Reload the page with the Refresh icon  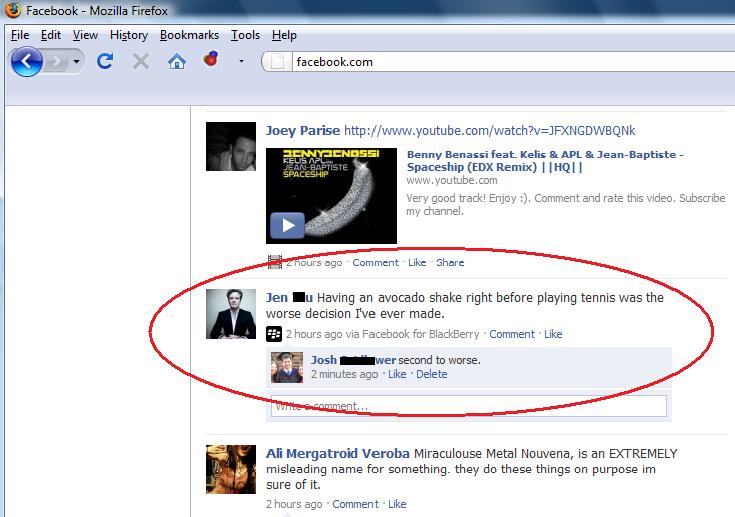tap(105, 61)
